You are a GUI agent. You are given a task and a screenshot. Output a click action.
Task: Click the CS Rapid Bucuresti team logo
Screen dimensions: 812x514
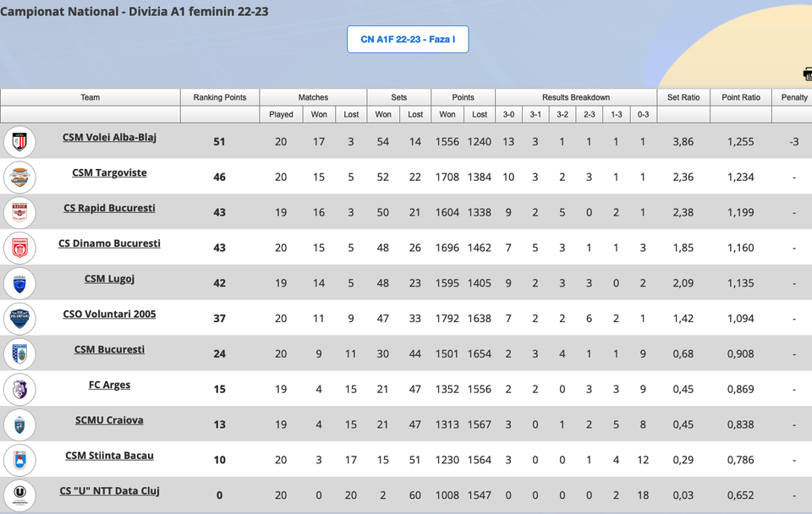(19, 212)
